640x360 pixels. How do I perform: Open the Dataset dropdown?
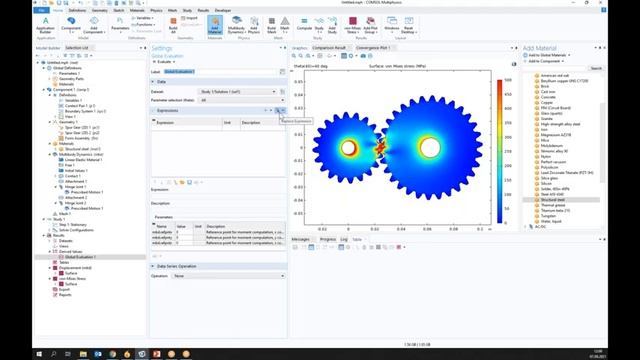point(238,92)
